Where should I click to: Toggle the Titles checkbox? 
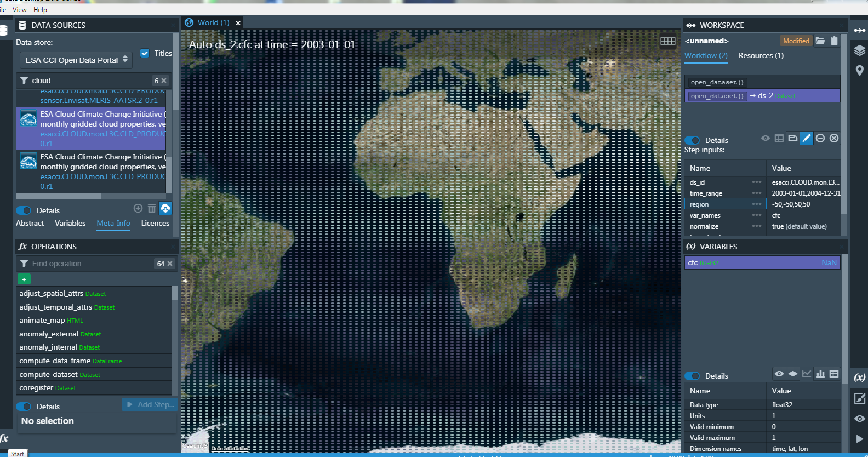click(145, 53)
